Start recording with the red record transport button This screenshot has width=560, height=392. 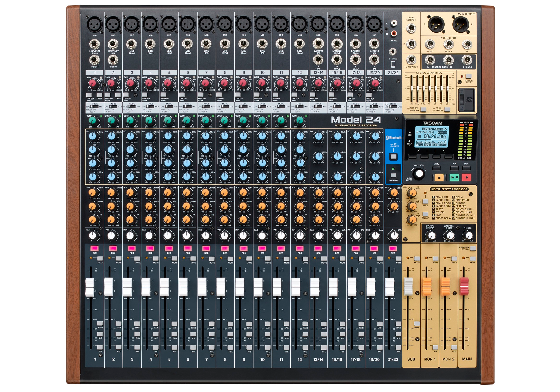point(467,177)
